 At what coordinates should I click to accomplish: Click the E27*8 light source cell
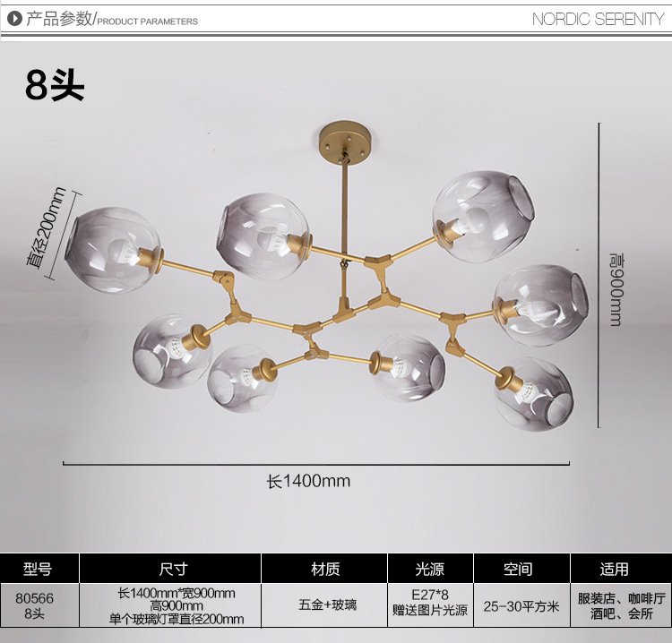pyautogui.click(x=431, y=605)
